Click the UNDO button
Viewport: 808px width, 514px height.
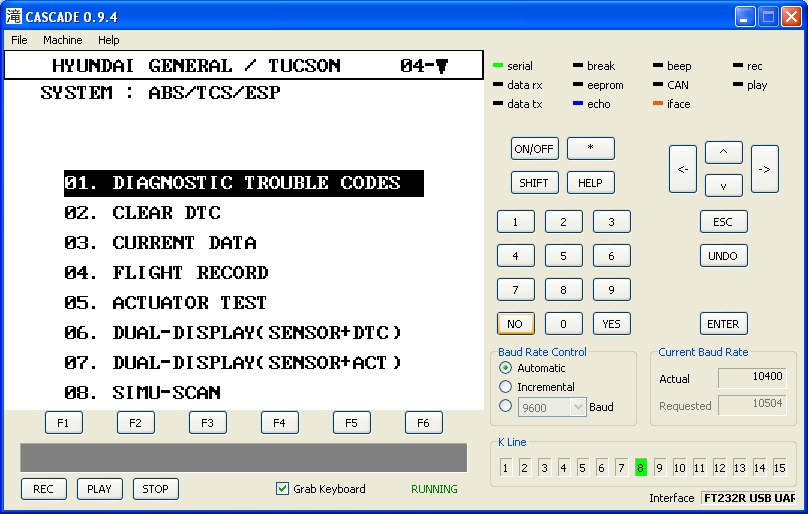pos(723,256)
